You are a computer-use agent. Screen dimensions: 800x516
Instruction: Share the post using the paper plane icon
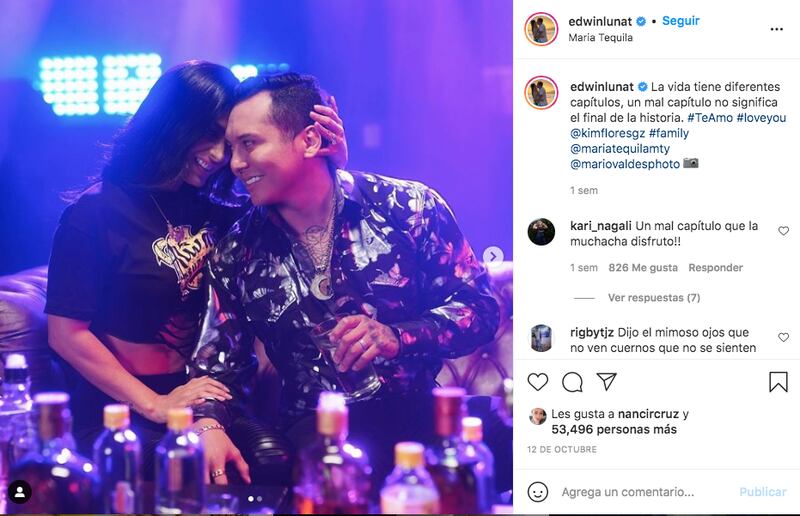click(607, 381)
